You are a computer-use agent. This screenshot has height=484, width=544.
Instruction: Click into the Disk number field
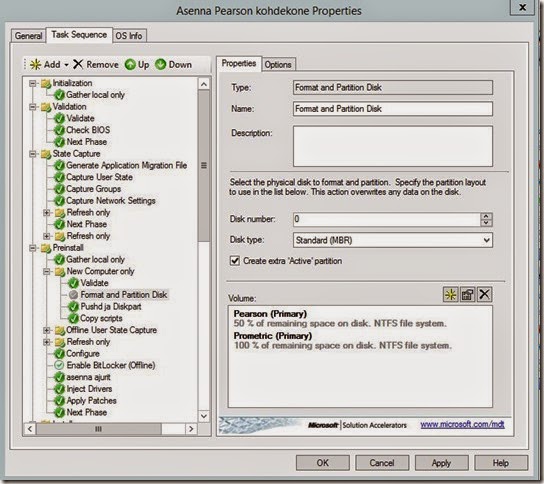click(x=387, y=219)
